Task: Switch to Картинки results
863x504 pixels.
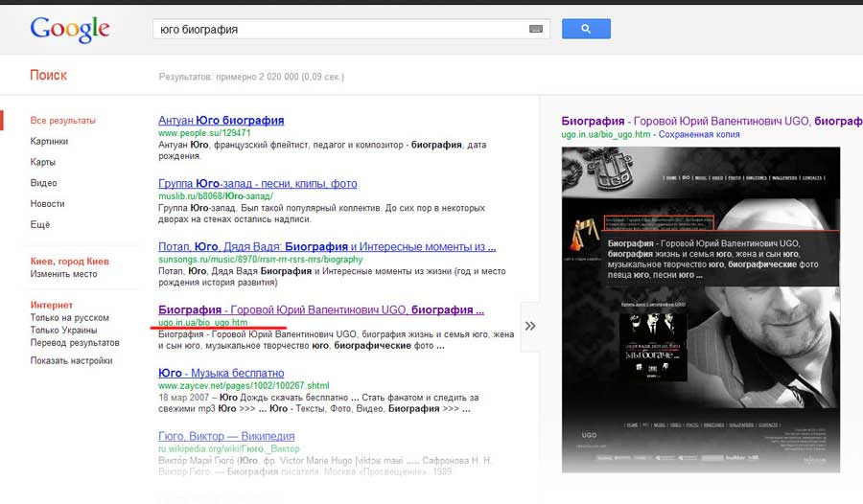Action: pyautogui.click(x=49, y=142)
